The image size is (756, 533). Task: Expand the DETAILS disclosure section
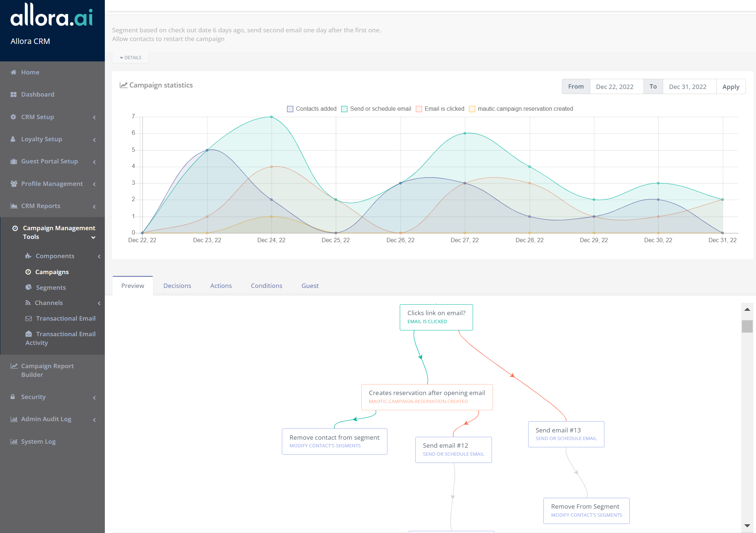point(131,58)
